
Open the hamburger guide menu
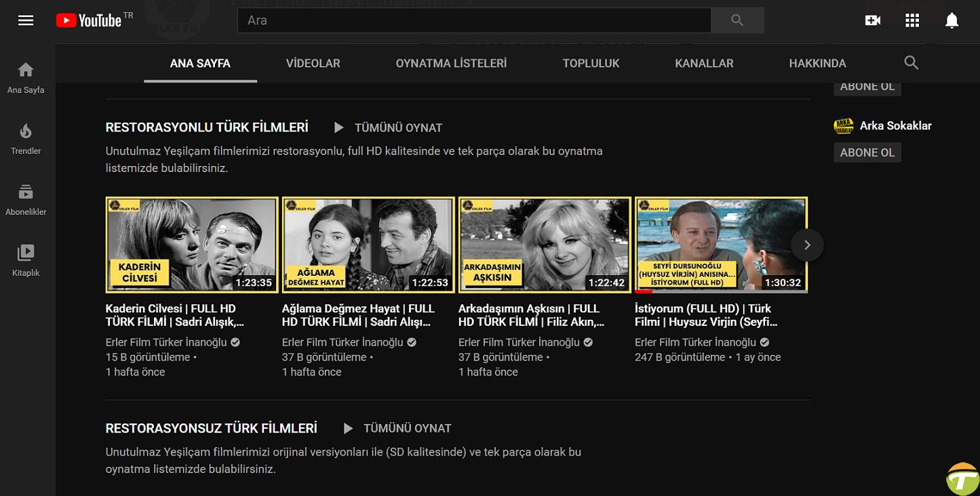[26, 20]
